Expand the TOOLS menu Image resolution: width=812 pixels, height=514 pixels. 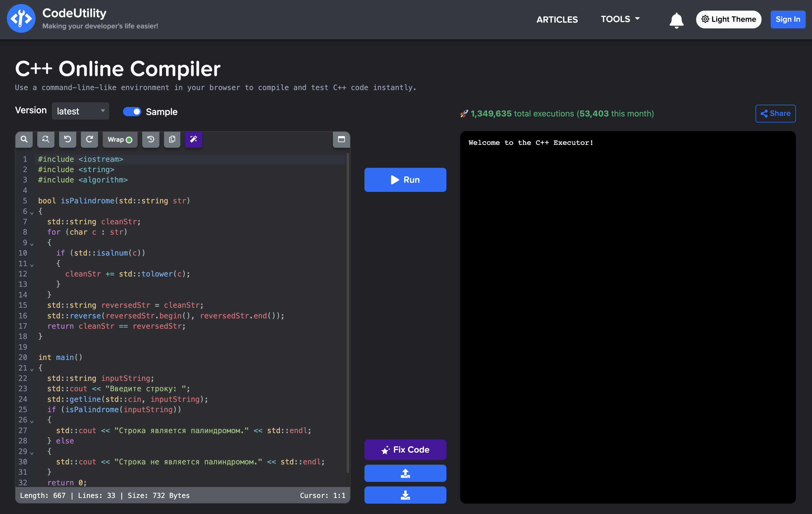tap(620, 19)
